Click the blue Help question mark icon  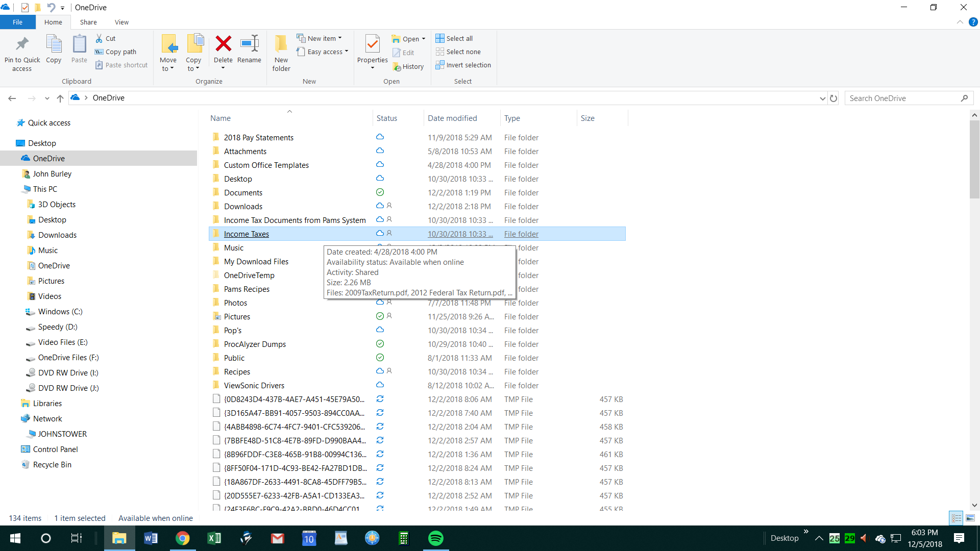click(973, 22)
